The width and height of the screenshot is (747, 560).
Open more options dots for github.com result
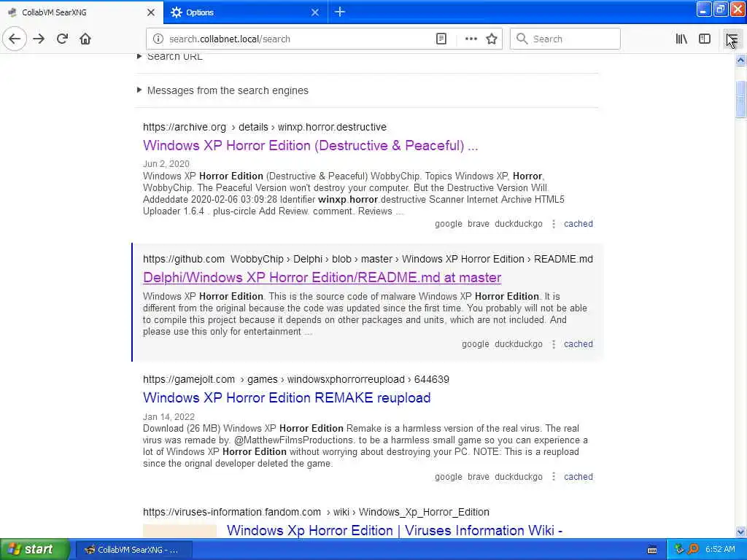[554, 344]
